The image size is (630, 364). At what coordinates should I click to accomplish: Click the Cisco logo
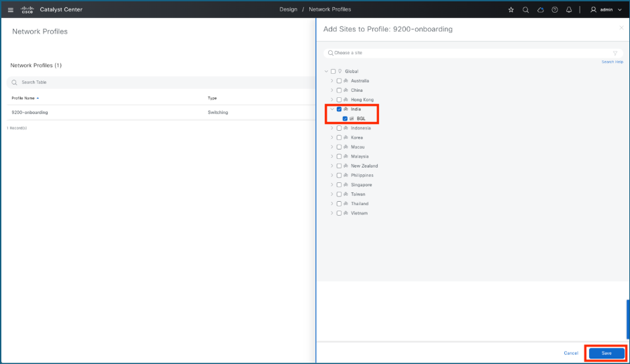coord(28,9)
